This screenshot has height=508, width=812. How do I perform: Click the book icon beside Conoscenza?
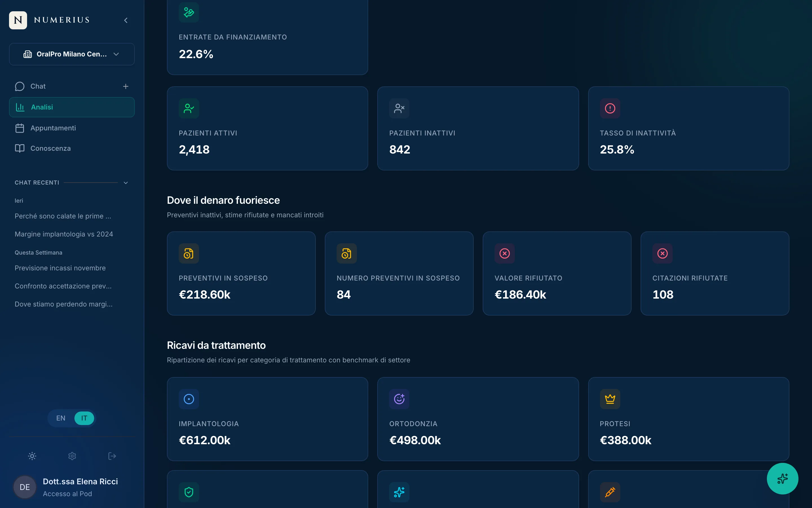(x=20, y=148)
